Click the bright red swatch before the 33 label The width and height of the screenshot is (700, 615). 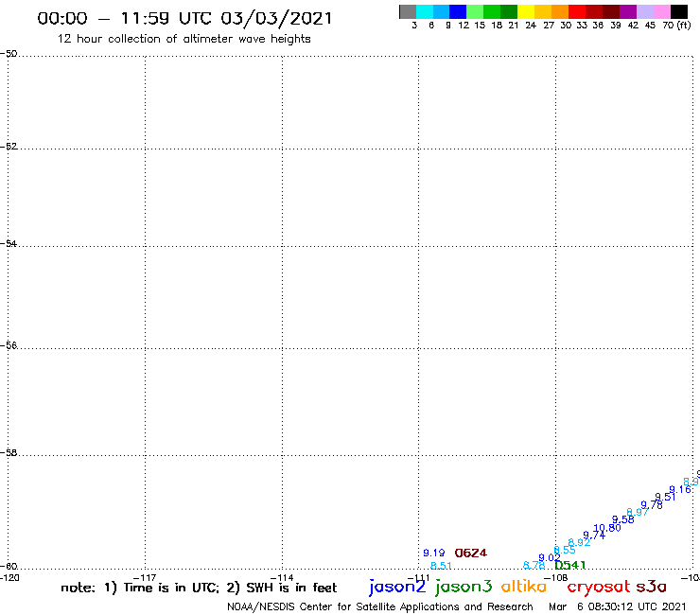coord(577,11)
